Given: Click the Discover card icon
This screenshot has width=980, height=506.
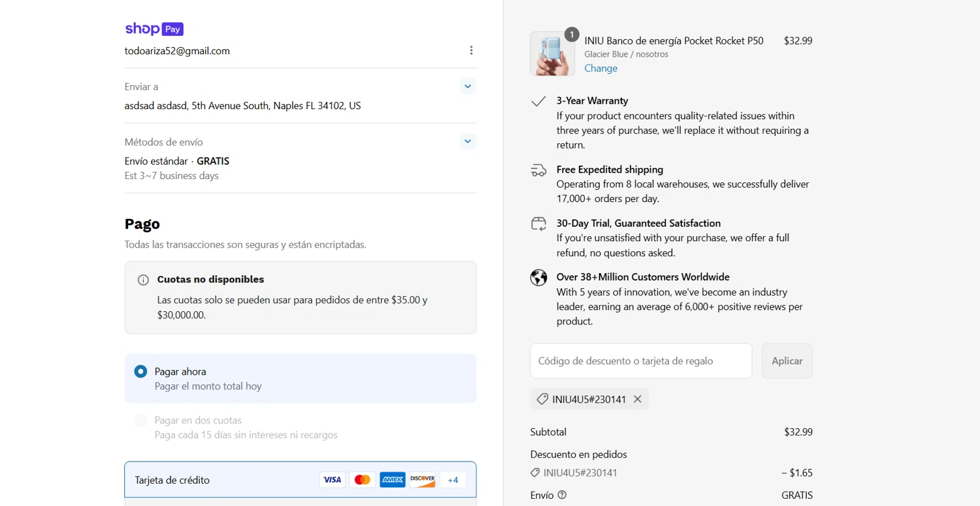Looking at the screenshot, I should pos(422,480).
